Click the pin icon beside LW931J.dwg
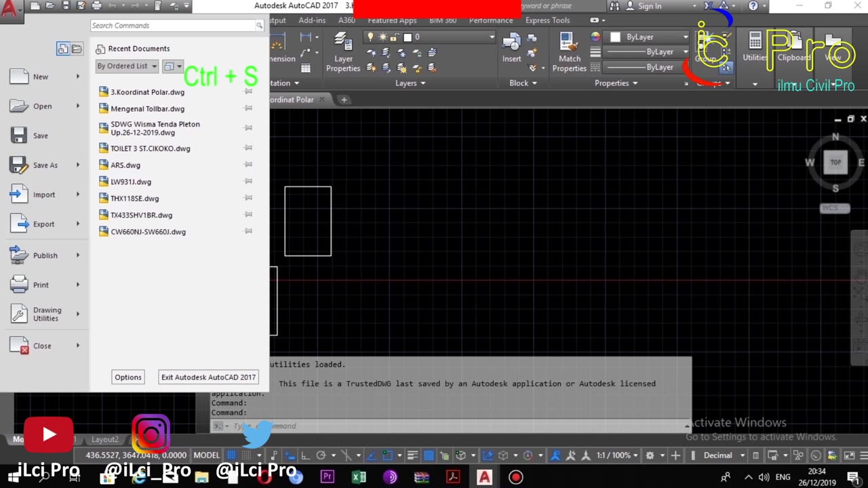This screenshot has width=868, height=488. [x=248, y=181]
